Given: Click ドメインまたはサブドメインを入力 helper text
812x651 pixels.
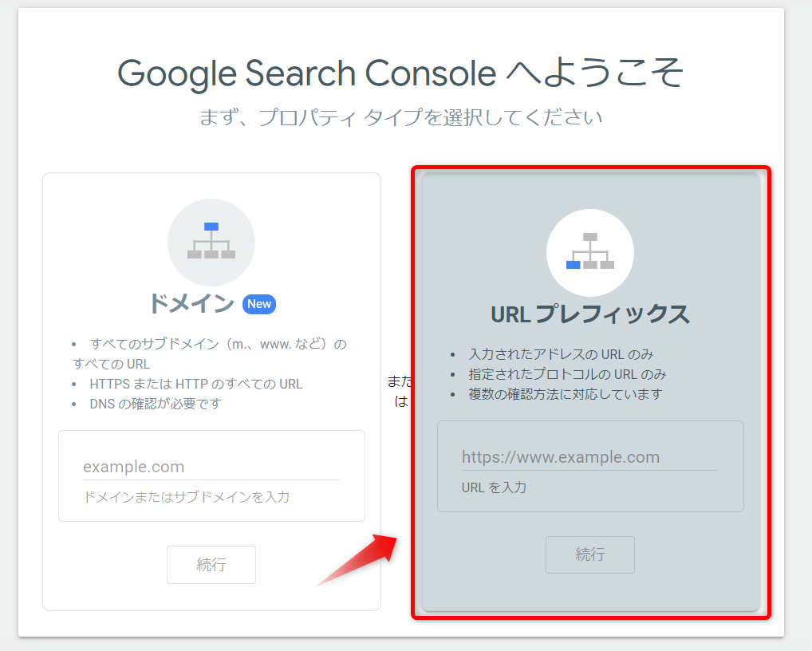Looking at the screenshot, I should (187, 497).
